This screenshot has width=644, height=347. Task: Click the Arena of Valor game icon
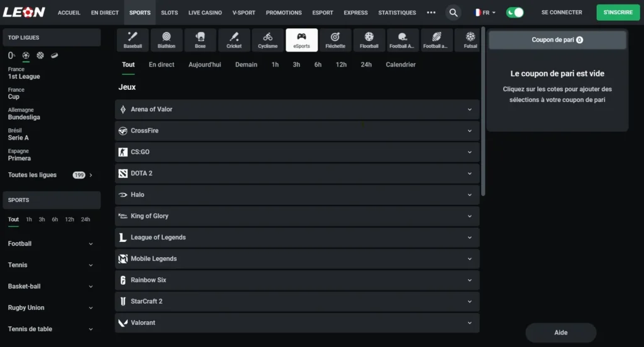[x=123, y=109]
